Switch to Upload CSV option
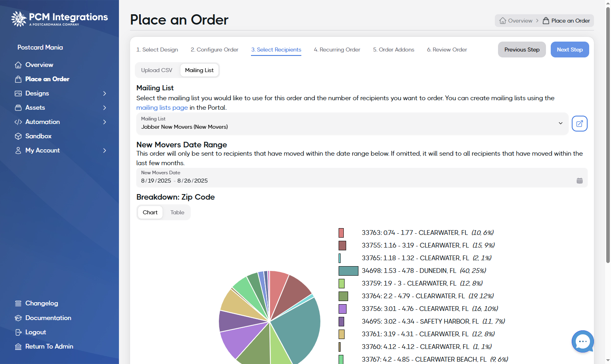The width and height of the screenshot is (611, 364). point(157,70)
